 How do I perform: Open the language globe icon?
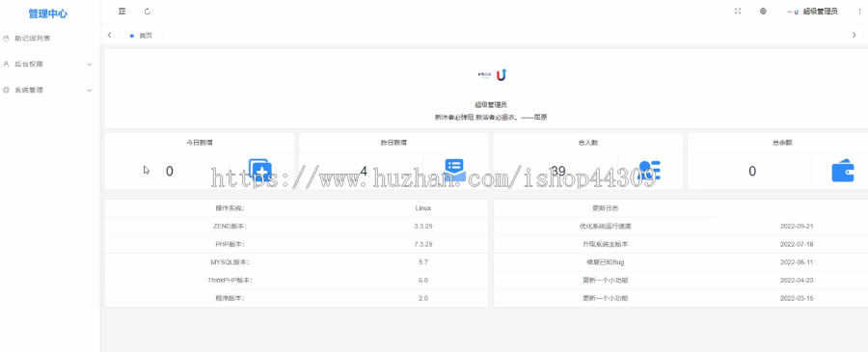pyautogui.click(x=763, y=11)
